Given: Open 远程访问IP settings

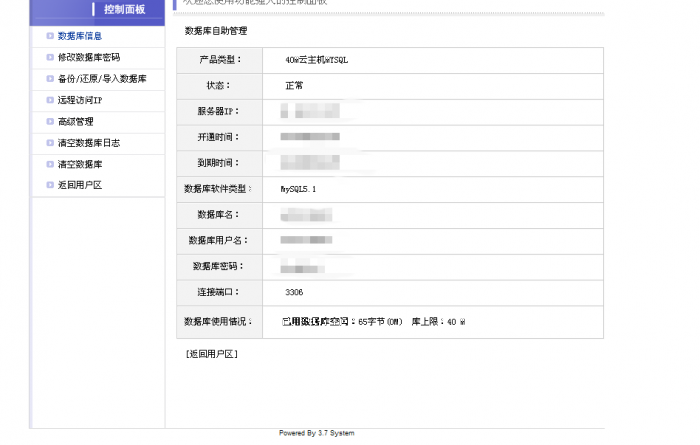Looking at the screenshot, I should (x=80, y=100).
